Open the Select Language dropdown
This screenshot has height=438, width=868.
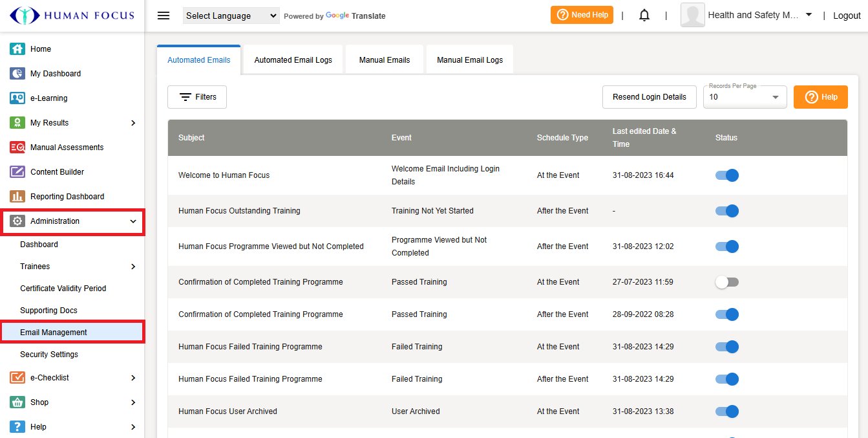click(231, 16)
